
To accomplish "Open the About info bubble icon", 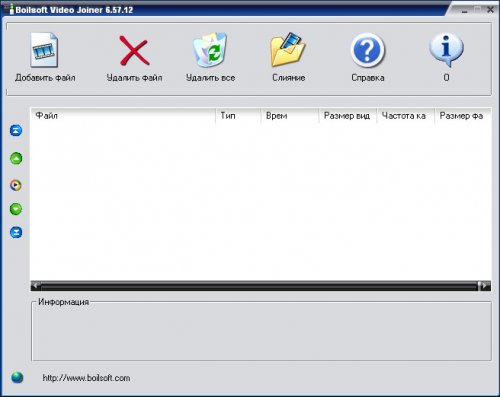I will [x=446, y=50].
